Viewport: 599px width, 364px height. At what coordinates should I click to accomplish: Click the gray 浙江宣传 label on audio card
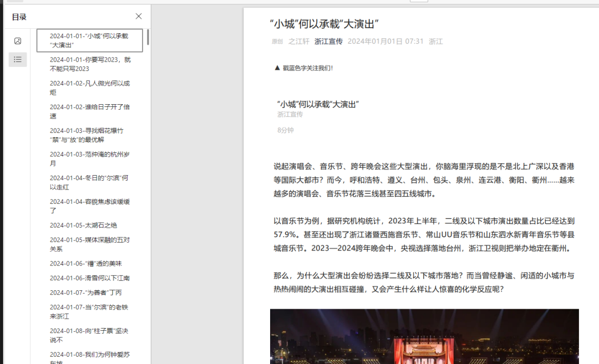[x=290, y=115]
